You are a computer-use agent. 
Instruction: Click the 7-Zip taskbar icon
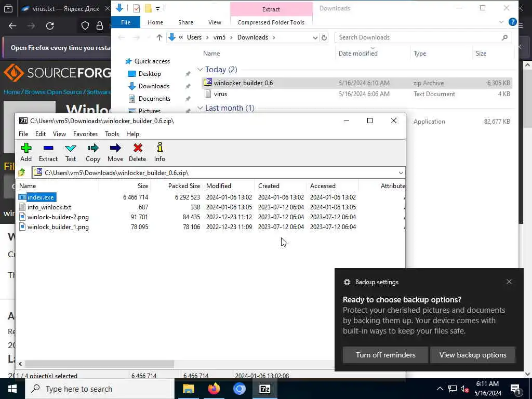(264, 389)
